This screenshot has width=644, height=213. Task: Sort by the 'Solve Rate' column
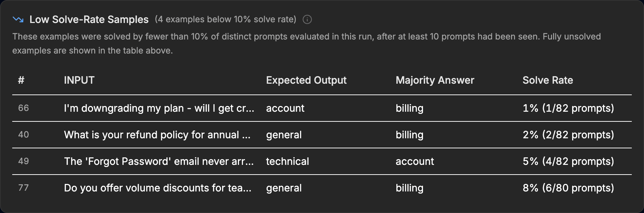(x=548, y=80)
